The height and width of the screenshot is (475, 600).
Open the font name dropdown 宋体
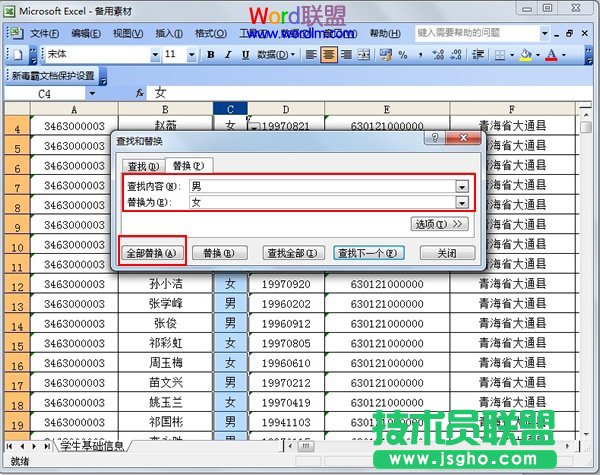[155, 54]
